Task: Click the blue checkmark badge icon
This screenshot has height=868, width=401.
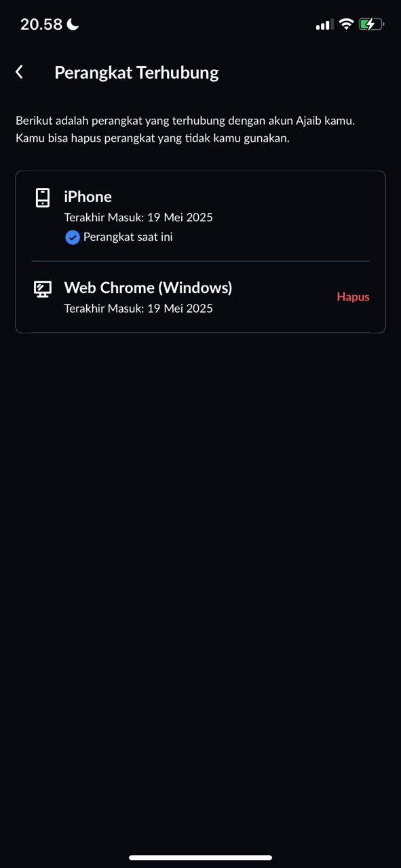Action: click(73, 237)
